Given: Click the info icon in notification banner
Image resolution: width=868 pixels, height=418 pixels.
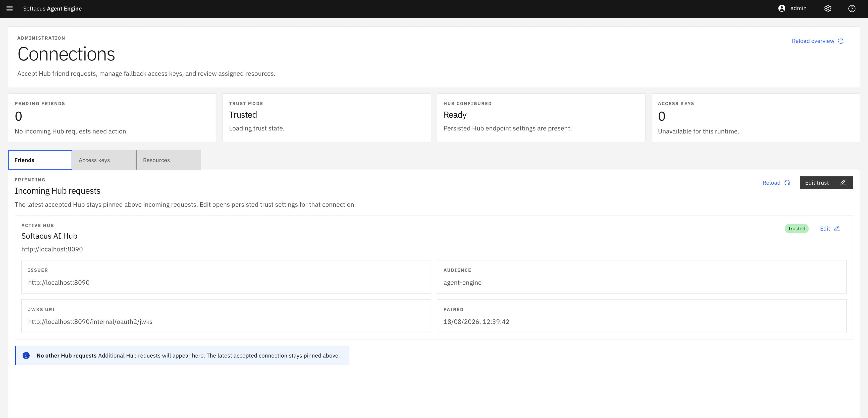Looking at the screenshot, I should 26,356.
